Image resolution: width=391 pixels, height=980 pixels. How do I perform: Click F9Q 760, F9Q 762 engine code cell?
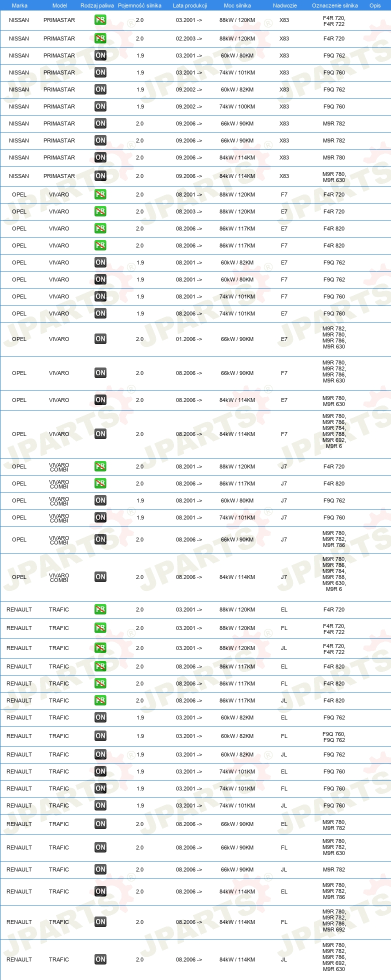coord(334,737)
